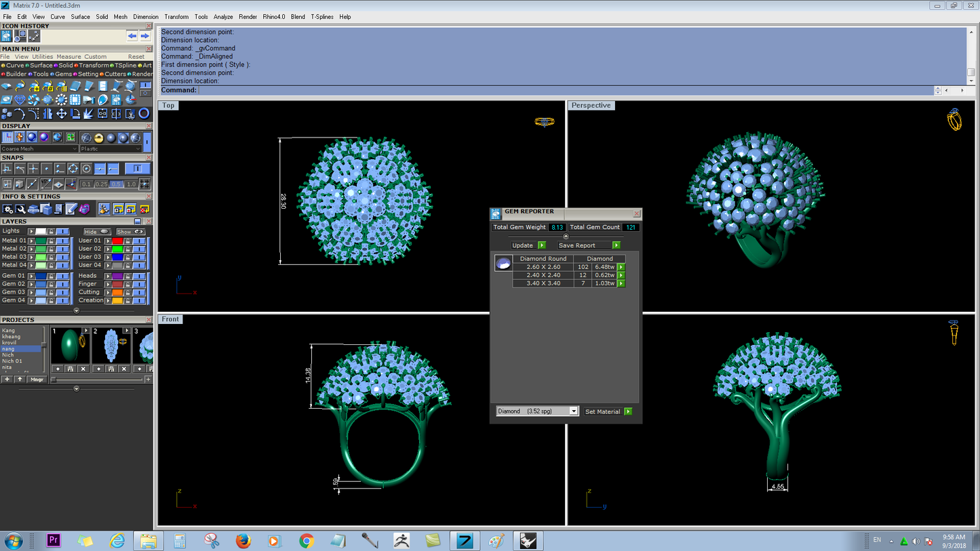Expand Metal 02 layer arrow

[x=31, y=249]
